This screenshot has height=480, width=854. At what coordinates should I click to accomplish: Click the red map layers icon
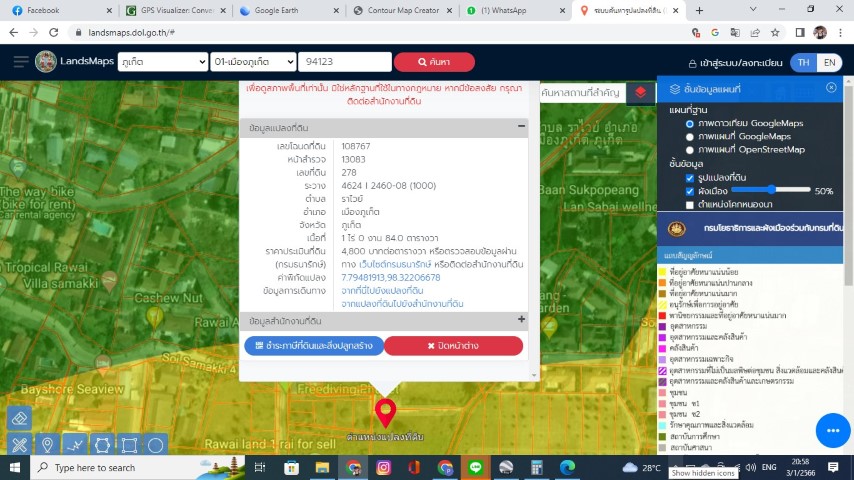point(640,93)
